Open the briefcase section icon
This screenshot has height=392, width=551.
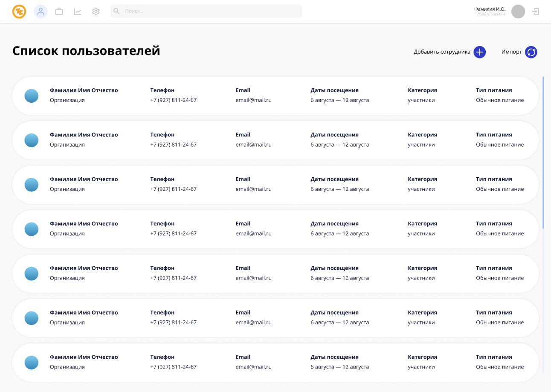tap(59, 12)
